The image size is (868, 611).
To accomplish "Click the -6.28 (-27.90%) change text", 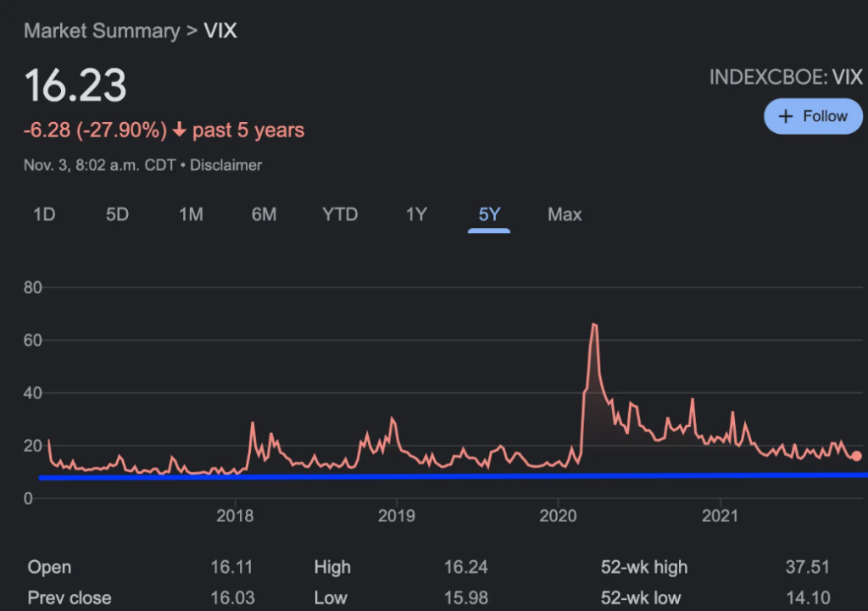I will click(x=95, y=130).
